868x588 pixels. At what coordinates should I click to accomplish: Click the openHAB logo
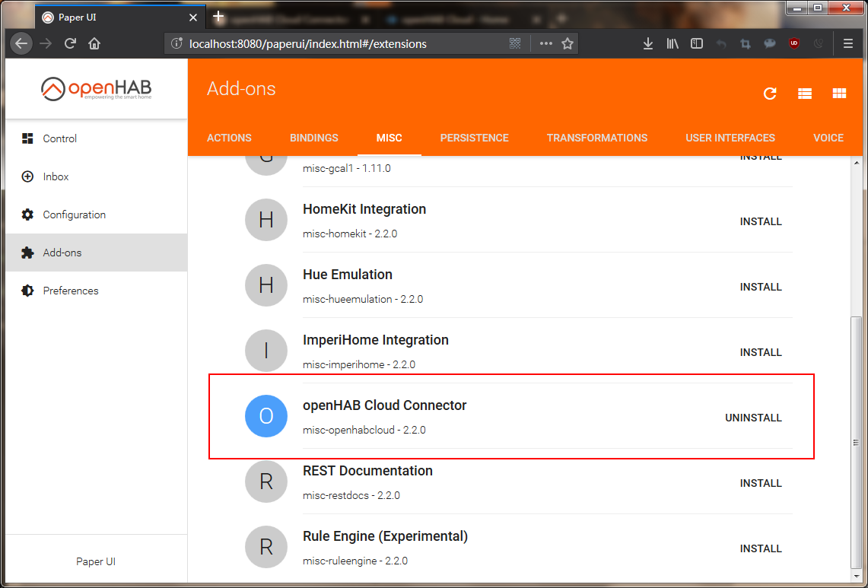click(x=97, y=88)
